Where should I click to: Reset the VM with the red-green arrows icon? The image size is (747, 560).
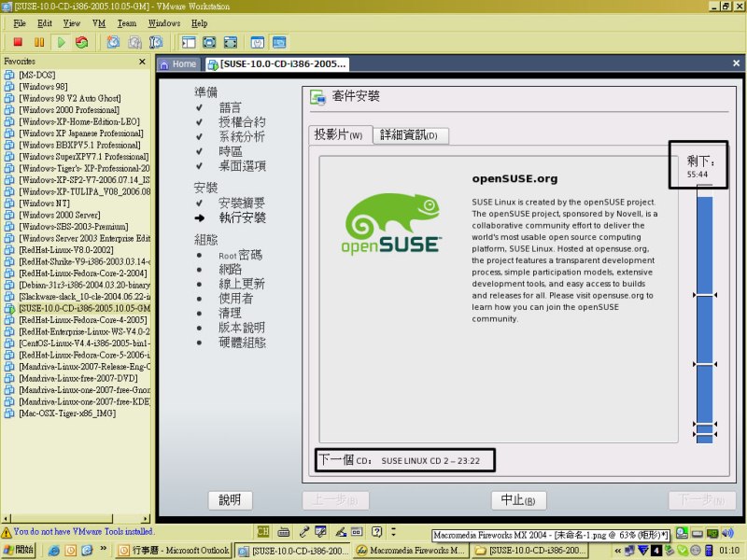click(82, 42)
